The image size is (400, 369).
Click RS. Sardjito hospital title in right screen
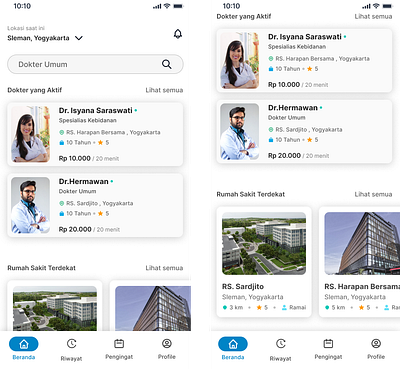click(243, 286)
